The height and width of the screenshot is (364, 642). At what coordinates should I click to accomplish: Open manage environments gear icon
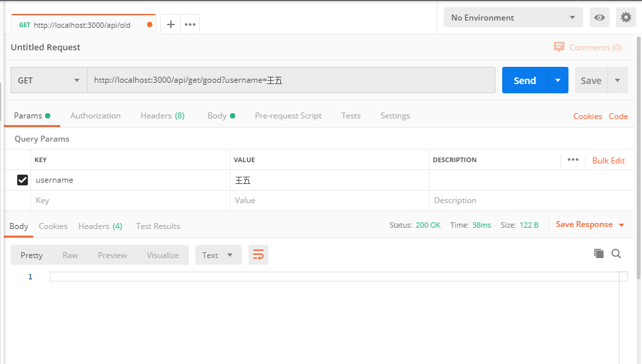click(x=626, y=18)
